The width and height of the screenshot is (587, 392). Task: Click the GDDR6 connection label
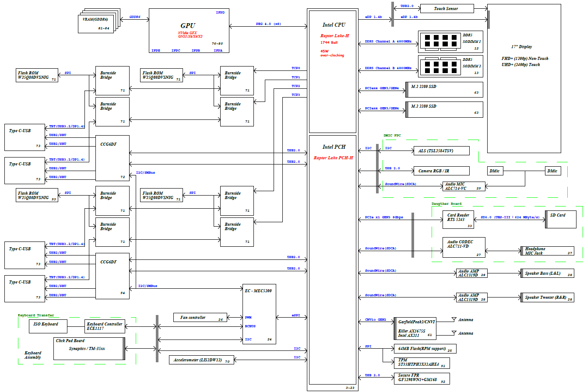(x=134, y=17)
